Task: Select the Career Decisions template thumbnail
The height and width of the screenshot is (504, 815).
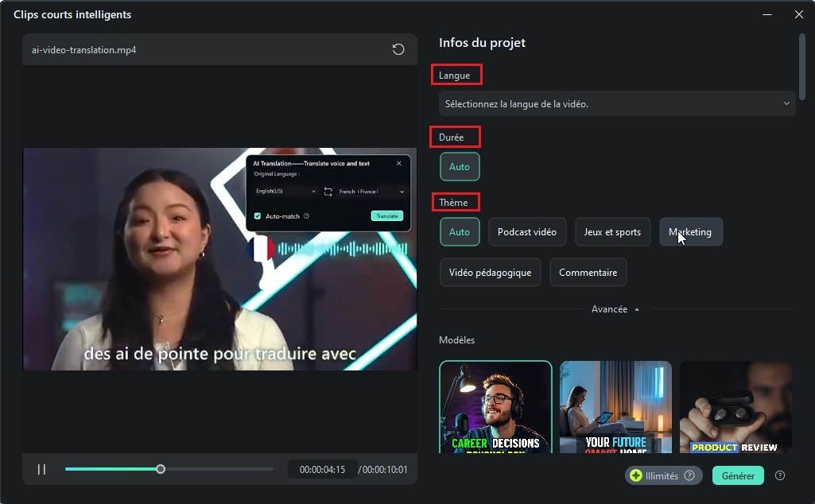Action: [x=495, y=407]
